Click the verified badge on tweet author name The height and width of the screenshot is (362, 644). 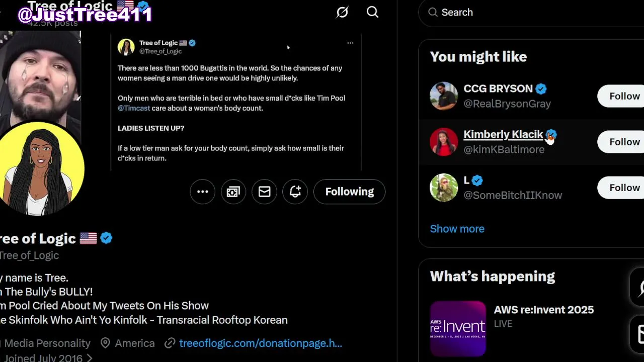(192, 43)
